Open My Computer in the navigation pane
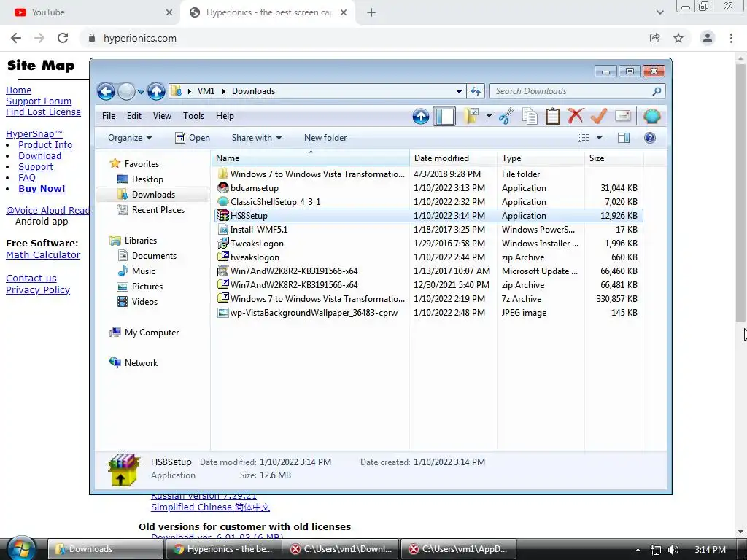The image size is (747, 560). point(152,332)
